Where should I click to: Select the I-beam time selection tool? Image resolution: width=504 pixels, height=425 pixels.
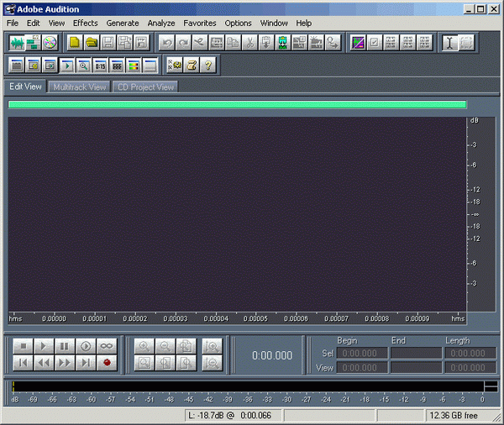coord(449,43)
